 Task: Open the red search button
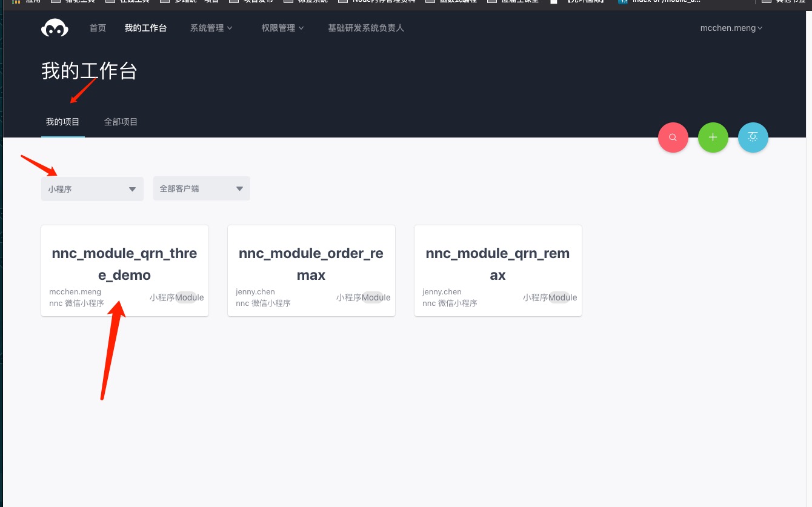(x=673, y=138)
